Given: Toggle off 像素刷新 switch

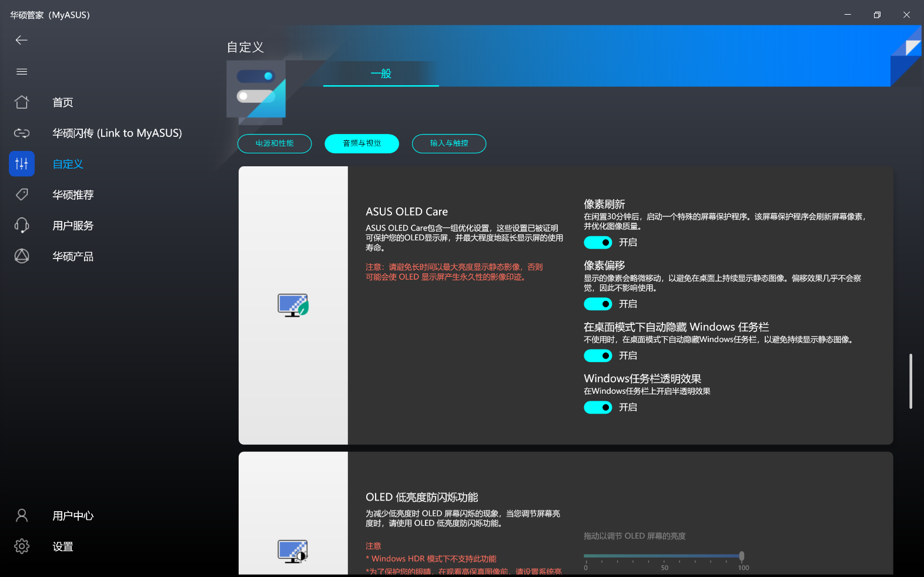Looking at the screenshot, I should [598, 243].
